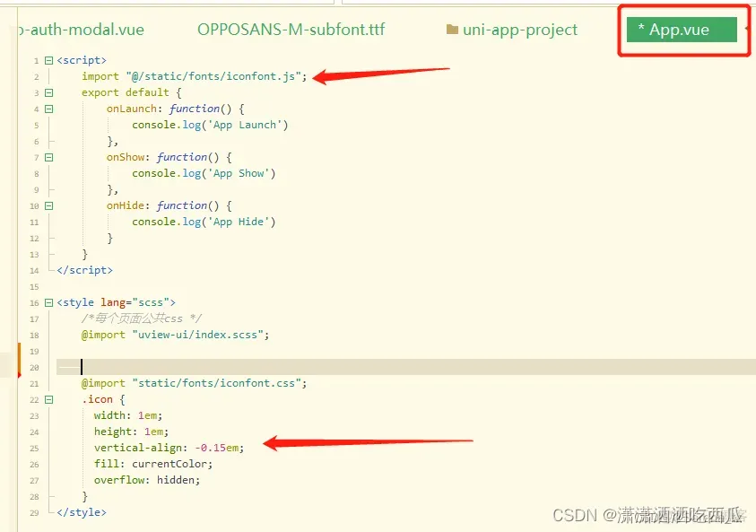The height and width of the screenshot is (532, 756).
Task: Switch to the auth-modal.vue tab
Action: [81, 30]
